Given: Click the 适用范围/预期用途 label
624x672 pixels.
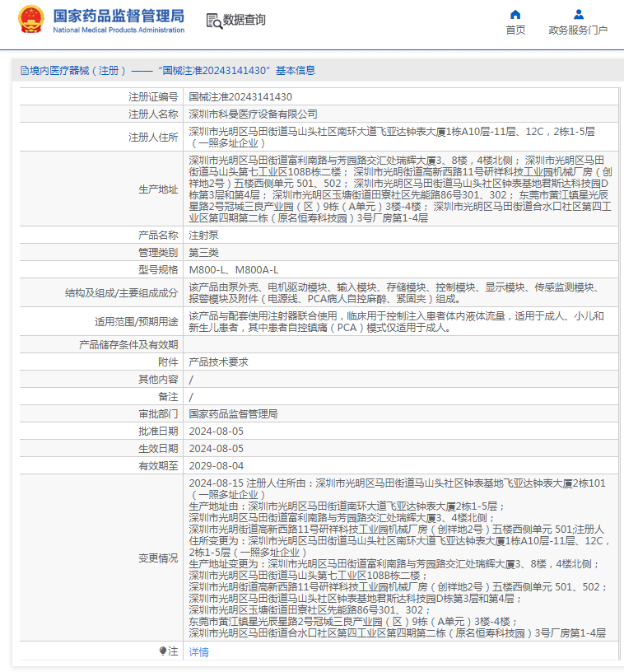Looking at the screenshot, I should click(x=136, y=321).
